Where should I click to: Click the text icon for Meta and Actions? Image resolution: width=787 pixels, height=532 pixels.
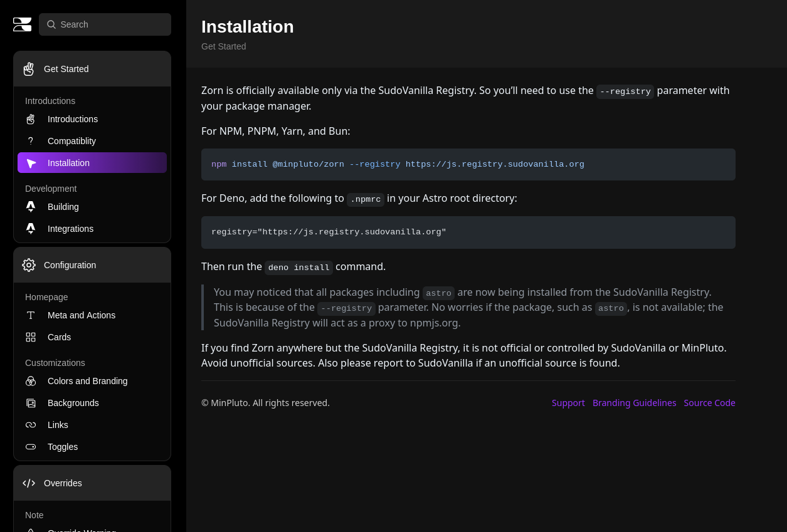click(x=31, y=315)
